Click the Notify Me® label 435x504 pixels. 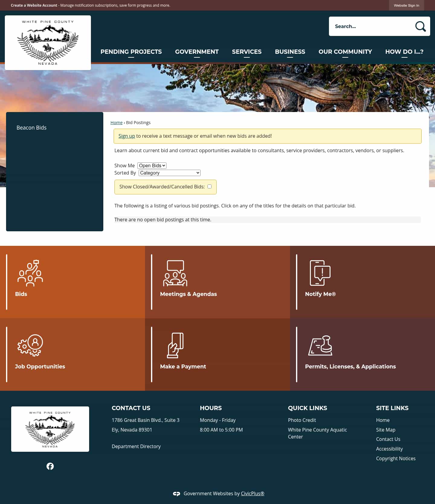click(x=320, y=294)
